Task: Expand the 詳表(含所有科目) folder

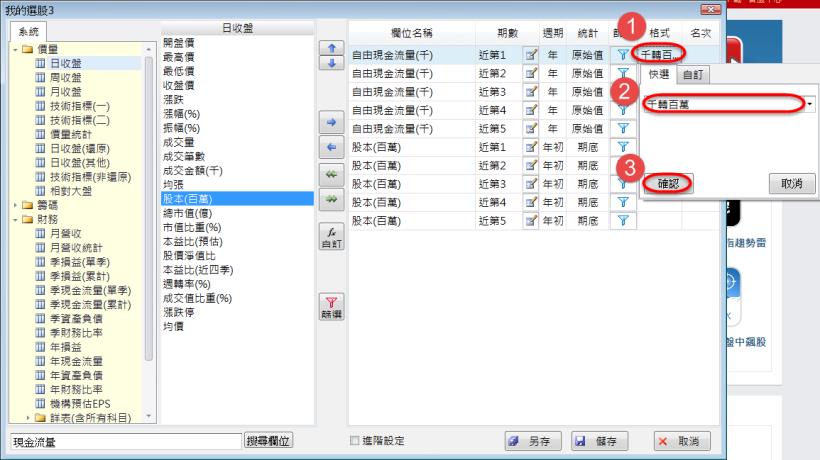Action: click(x=28, y=418)
